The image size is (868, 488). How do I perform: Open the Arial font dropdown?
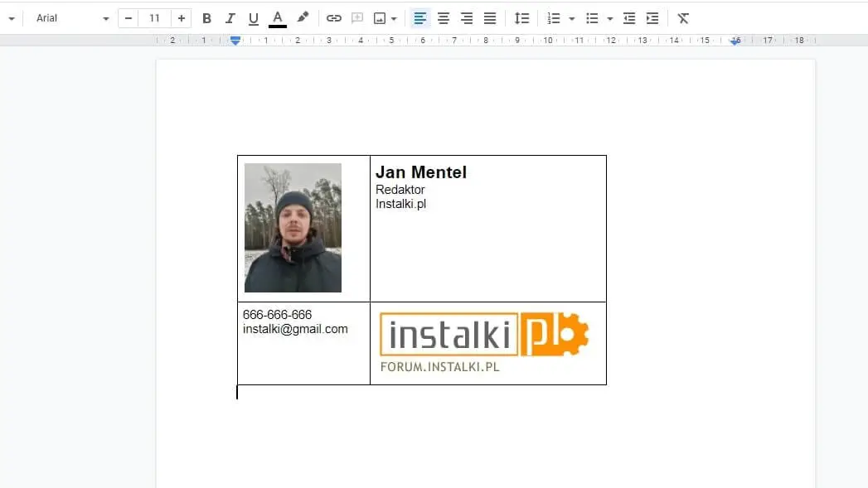coord(72,18)
